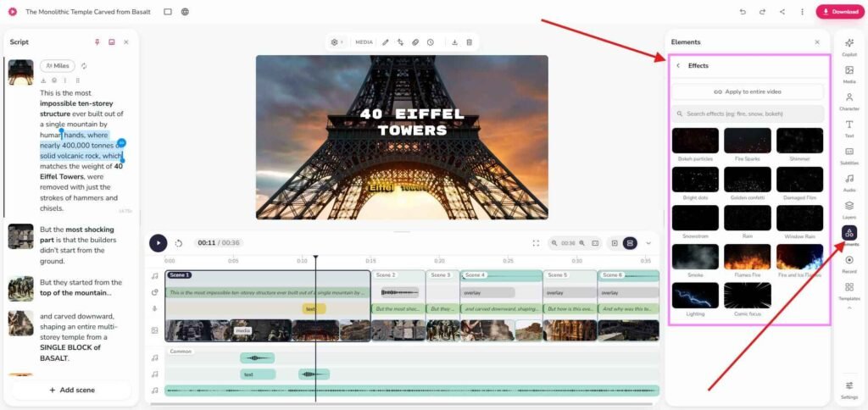Click the clock duration icon in media toolbar
Image resolution: width=868 pixels, height=410 pixels.
tap(430, 42)
